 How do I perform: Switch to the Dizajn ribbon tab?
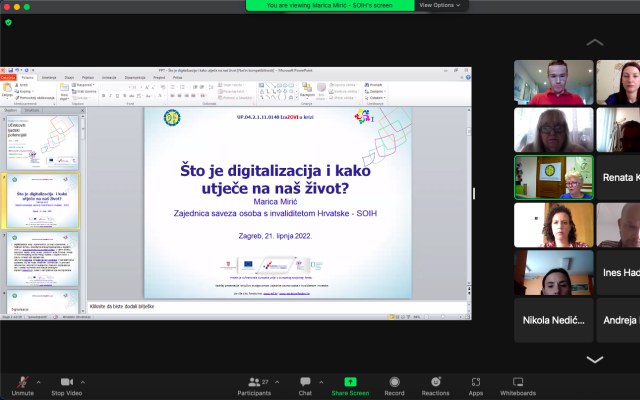click(69, 78)
